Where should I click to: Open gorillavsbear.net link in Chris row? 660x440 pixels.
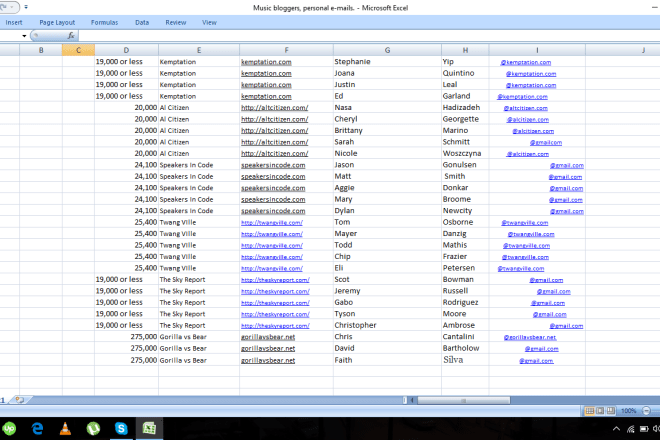pos(268,337)
